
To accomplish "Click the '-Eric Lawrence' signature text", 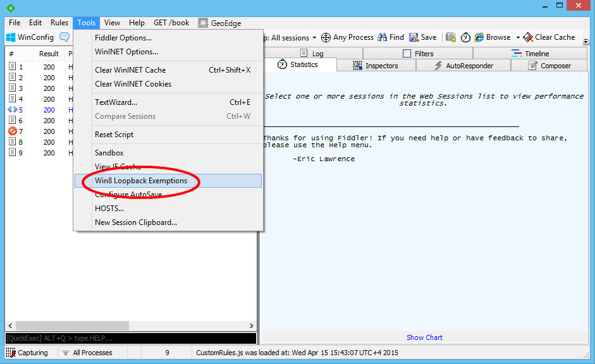I will (x=324, y=159).
